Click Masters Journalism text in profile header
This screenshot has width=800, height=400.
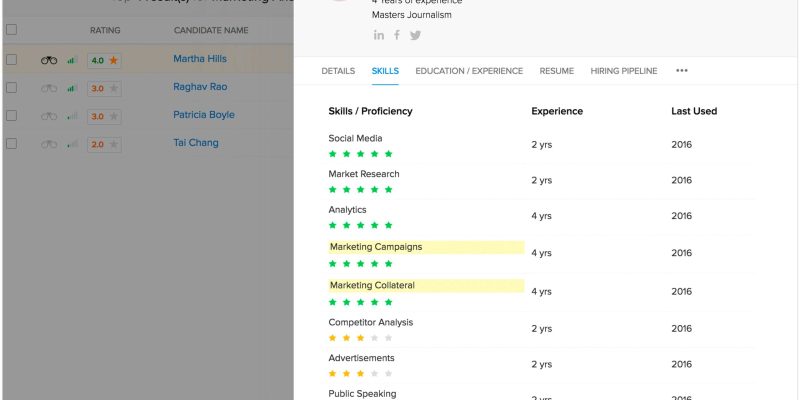click(412, 15)
